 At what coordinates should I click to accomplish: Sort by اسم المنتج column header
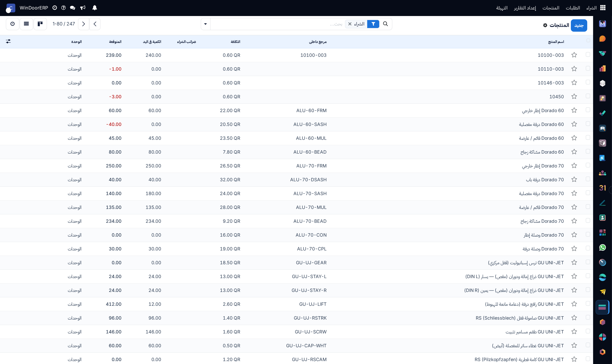[556, 42]
